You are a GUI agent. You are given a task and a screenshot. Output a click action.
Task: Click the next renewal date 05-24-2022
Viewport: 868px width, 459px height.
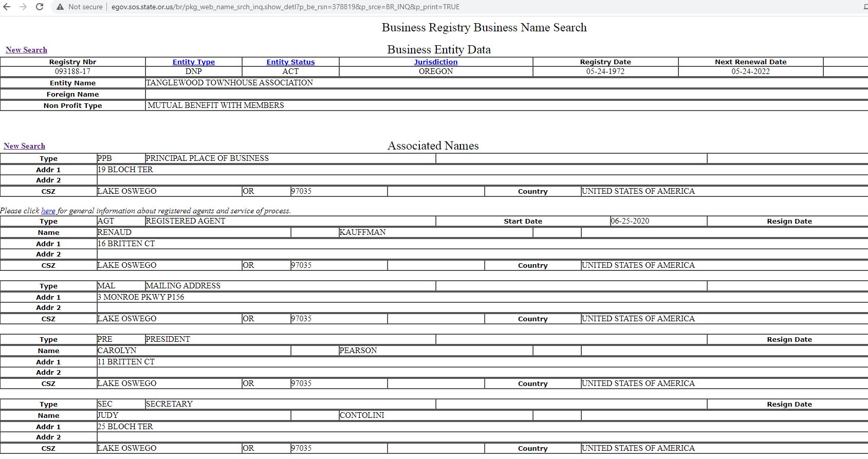point(750,71)
